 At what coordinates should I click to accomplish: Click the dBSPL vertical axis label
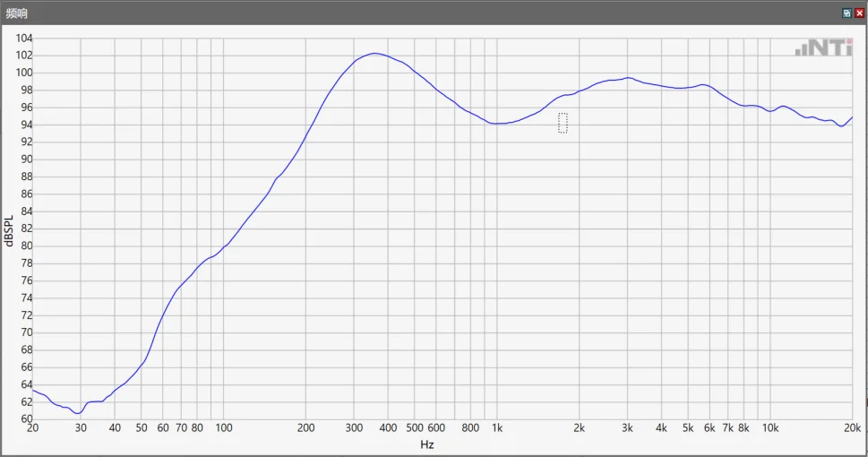[8, 230]
